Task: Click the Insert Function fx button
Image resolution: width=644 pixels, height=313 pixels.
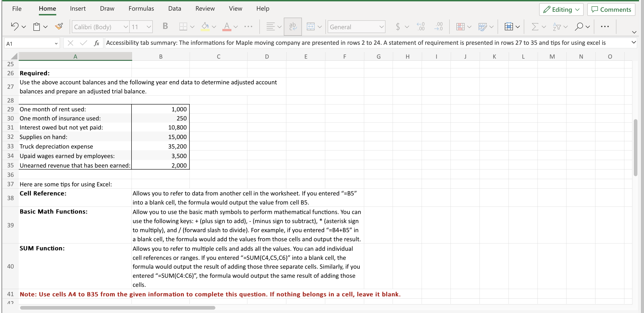Action: click(x=96, y=43)
